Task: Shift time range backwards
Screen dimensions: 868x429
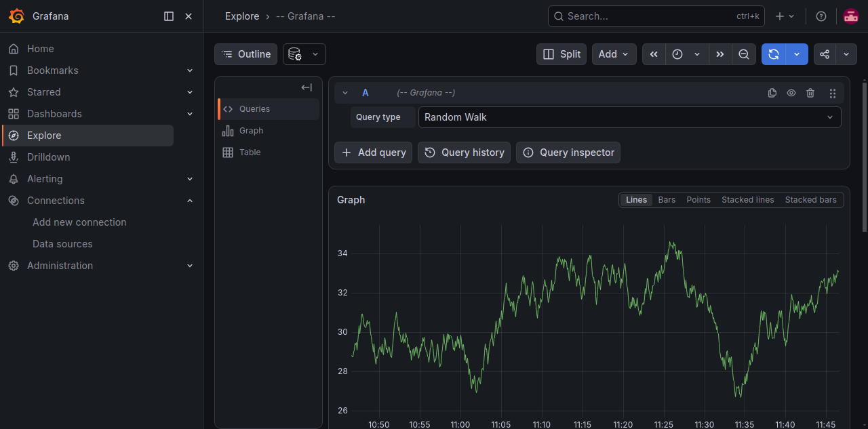Action: (x=654, y=54)
